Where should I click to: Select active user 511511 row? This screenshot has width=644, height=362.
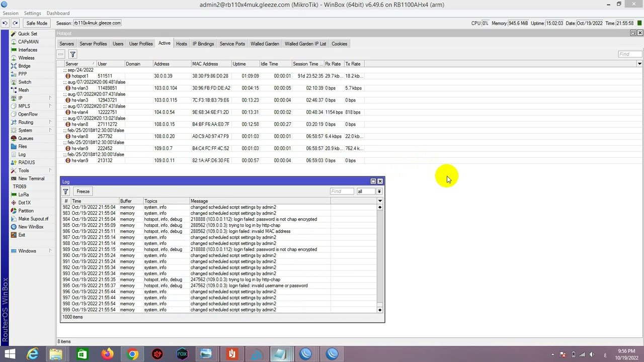211,76
